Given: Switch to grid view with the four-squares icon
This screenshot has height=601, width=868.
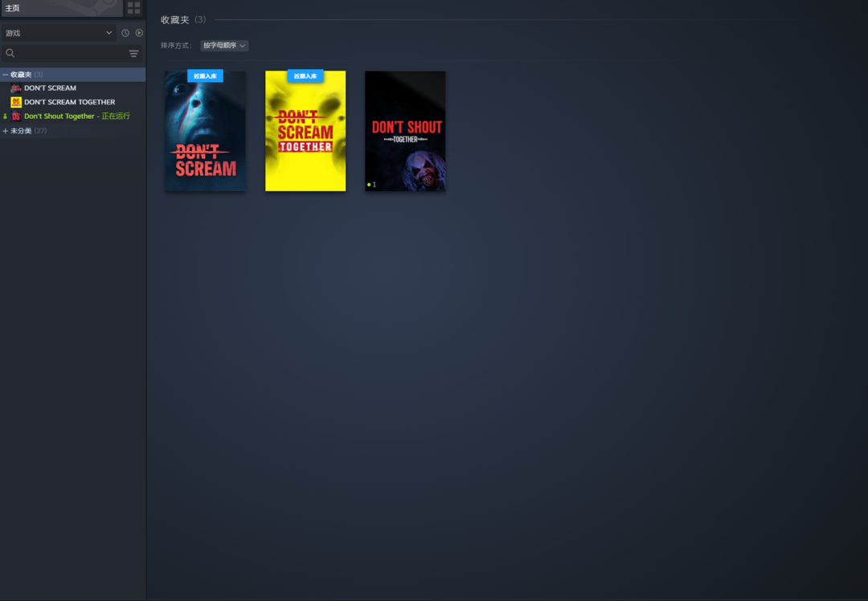Looking at the screenshot, I should (133, 8).
